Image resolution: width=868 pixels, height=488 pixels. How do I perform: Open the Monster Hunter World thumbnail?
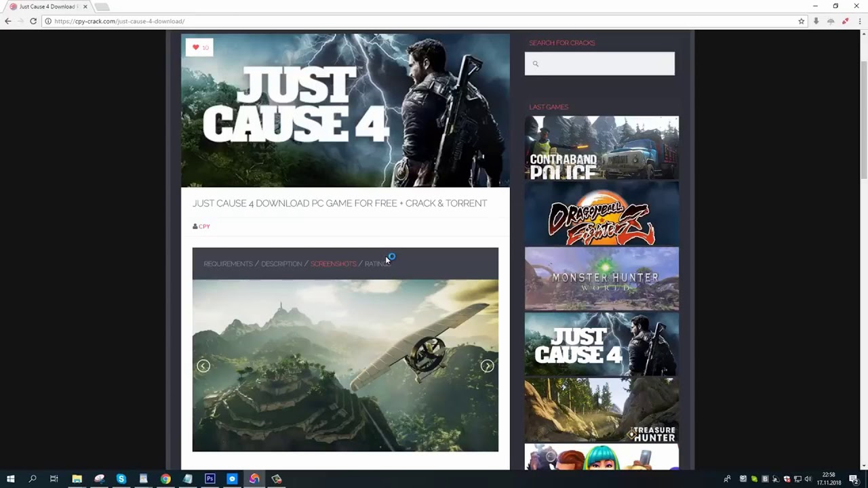coord(601,279)
